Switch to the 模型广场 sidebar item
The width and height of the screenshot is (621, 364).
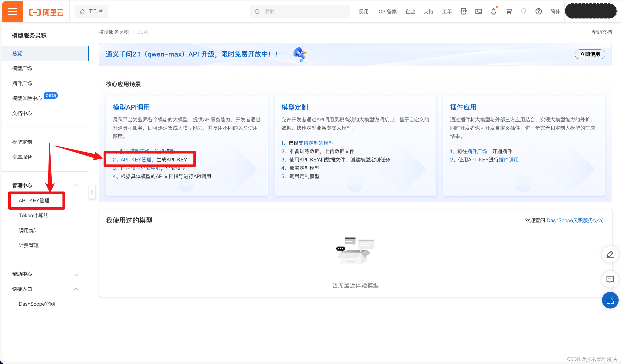coord(22,68)
